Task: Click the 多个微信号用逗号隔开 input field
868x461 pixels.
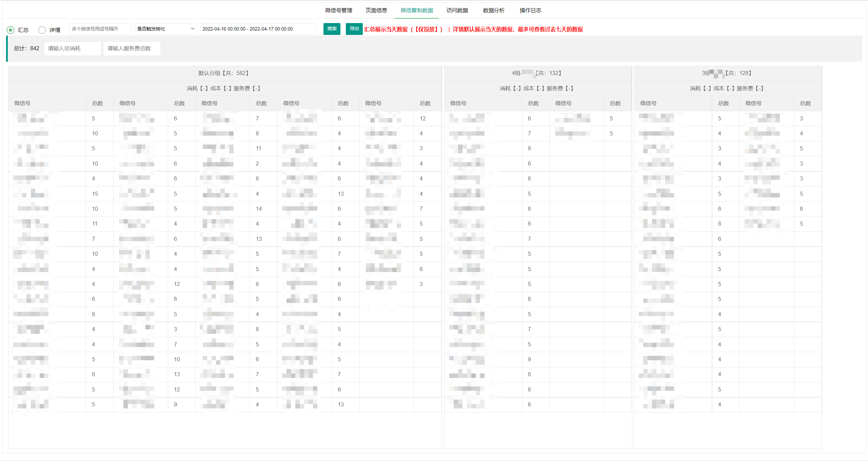Action: 100,29
